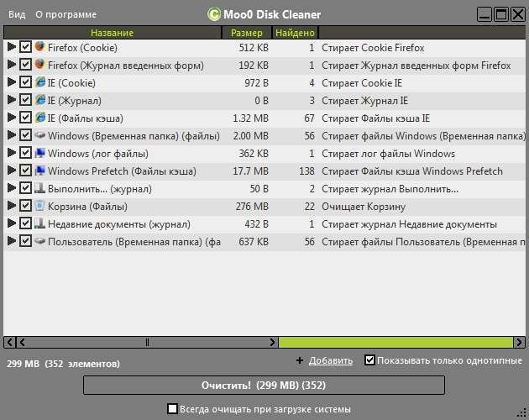Expand the IE (Cookie) row arrow

[x=12, y=82]
